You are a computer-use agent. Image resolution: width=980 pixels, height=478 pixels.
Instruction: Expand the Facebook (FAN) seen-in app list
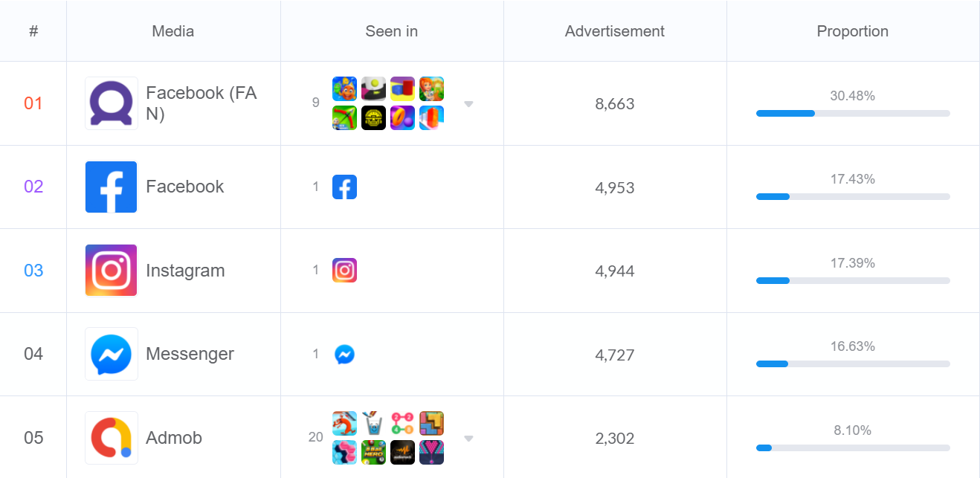pos(468,104)
